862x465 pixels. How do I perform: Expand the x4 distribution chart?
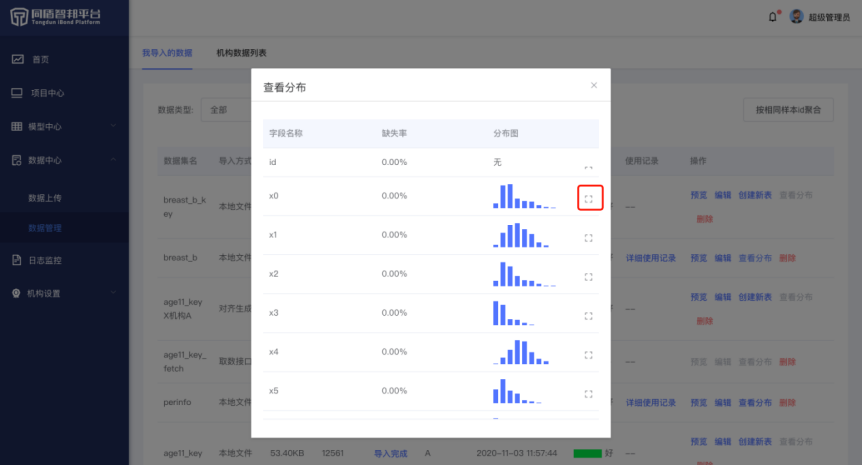589,355
